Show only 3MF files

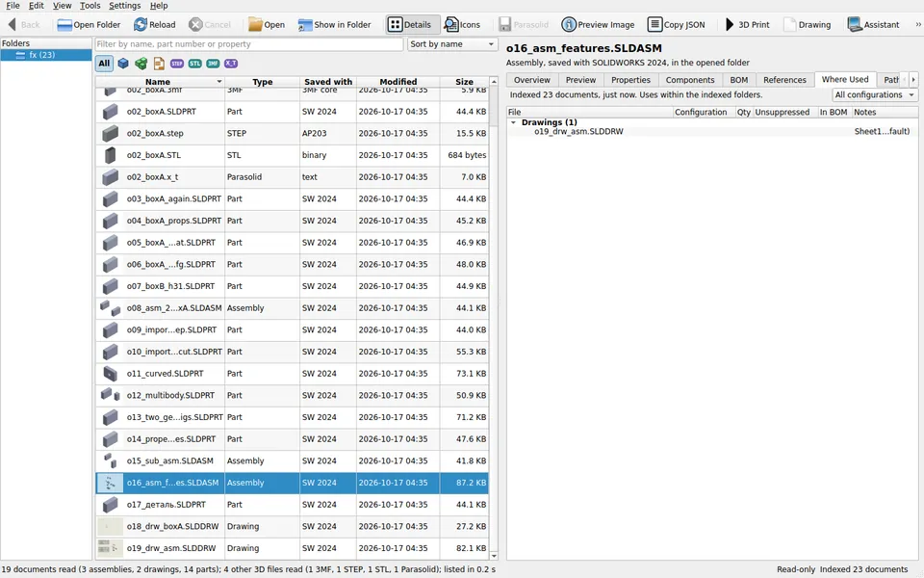pos(213,64)
